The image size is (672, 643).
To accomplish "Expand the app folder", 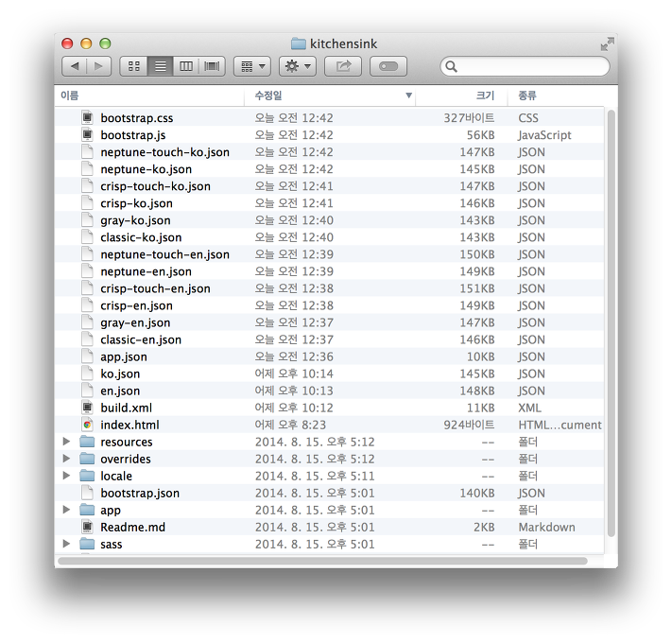I will 66,510.
